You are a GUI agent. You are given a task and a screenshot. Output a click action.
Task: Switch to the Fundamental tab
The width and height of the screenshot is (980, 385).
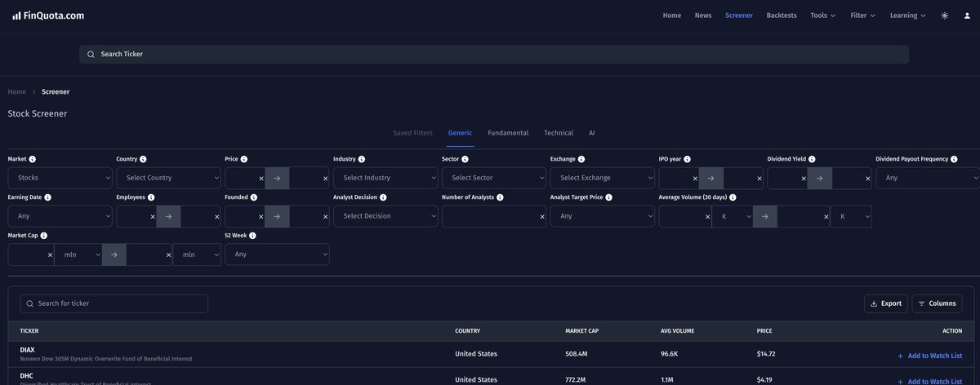[508, 133]
